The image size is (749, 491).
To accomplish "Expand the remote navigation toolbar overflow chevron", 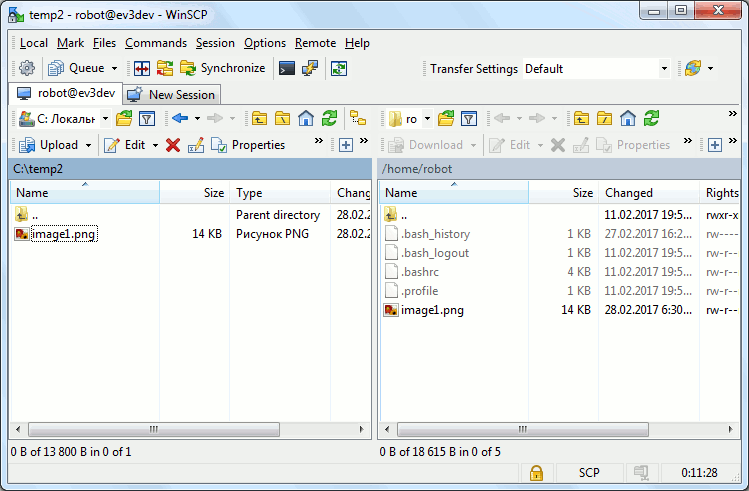I will pyautogui.click(x=732, y=114).
